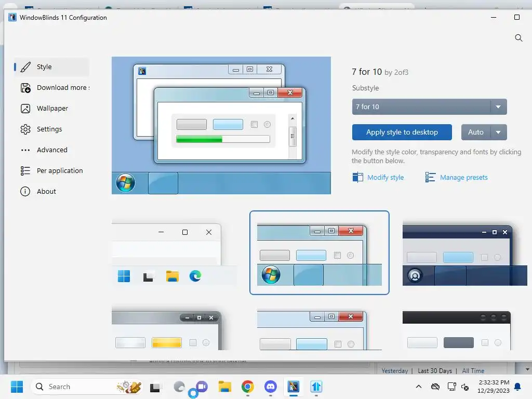Open Task View from the taskbar
Image resolution: width=532 pixels, height=399 pixels.
click(155, 387)
